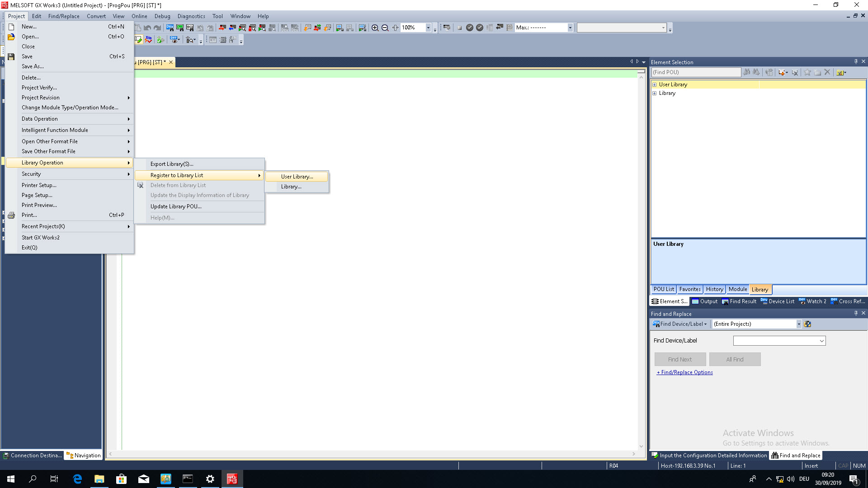Switch to the Navigation tab
Screen dimensions: 868x488
coord(83,455)
